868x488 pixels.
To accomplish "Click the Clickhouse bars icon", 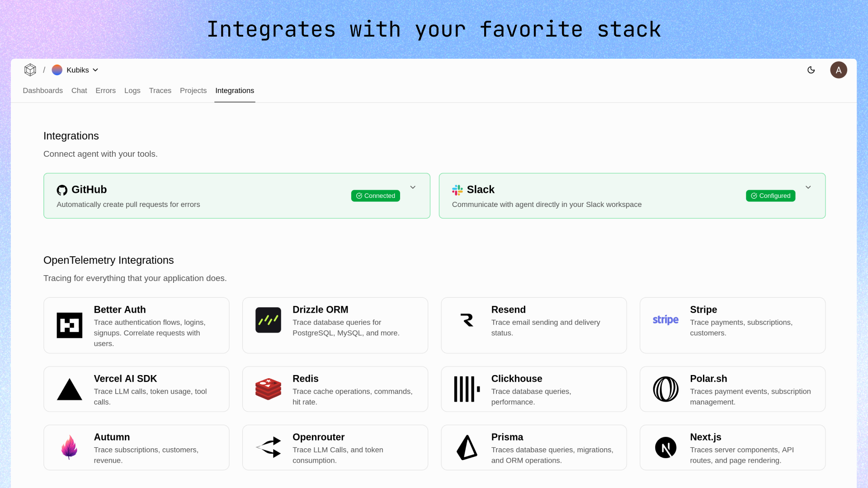I will (467, 389).
